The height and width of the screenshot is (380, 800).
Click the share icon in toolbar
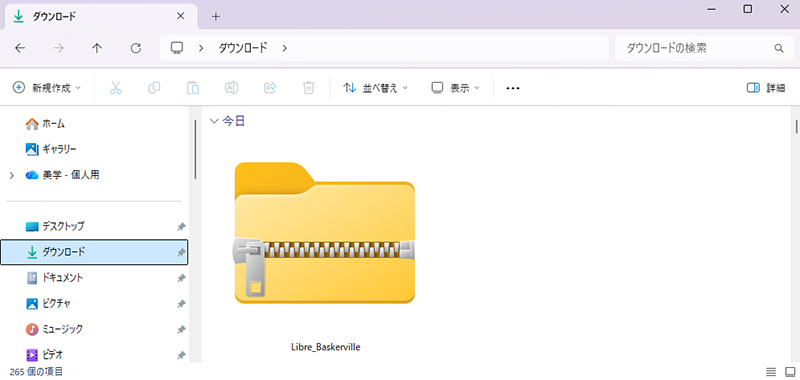[x=270, y=88]
